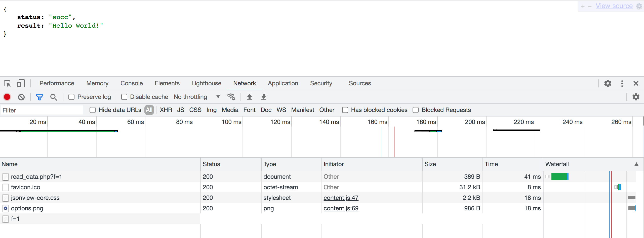Filter requests by JS

(x=181, y=110)
